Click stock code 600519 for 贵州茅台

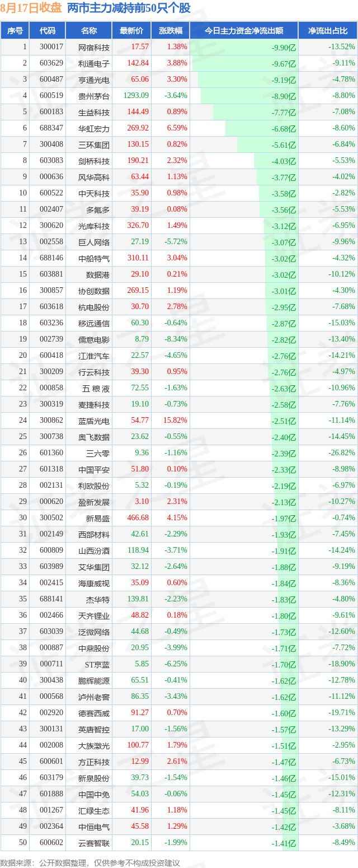pyautogui.click(x=51, y=96)
